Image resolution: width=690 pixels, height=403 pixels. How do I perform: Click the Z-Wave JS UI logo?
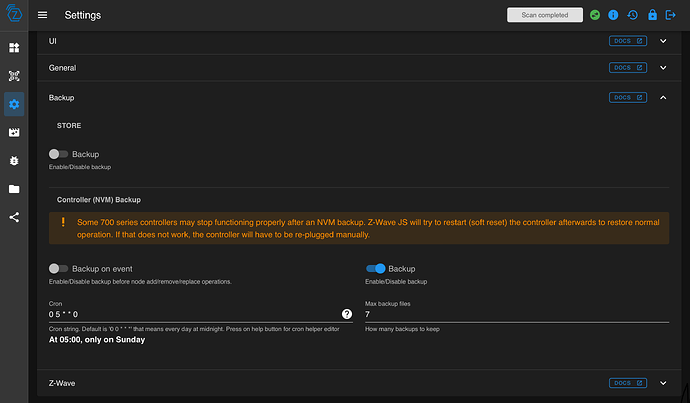14,14
